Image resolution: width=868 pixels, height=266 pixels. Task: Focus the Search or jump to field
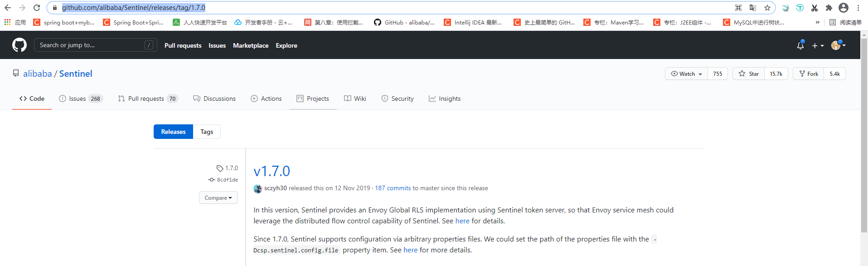point(96,45)
